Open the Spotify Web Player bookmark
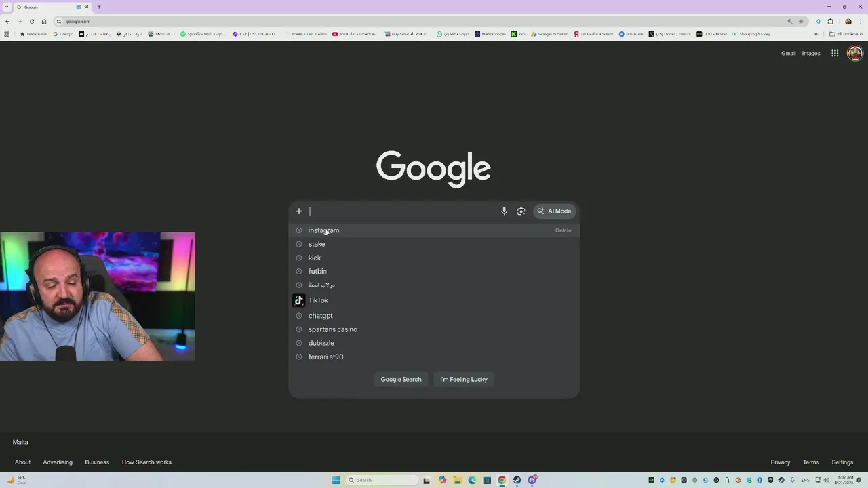Viewport: 868px width, 488px height. (x=203, y=34)
